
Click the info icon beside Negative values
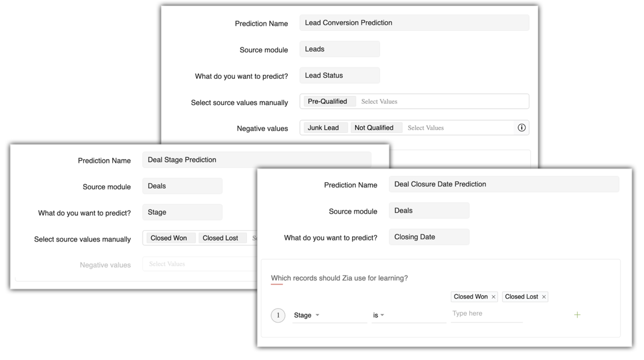tap(521, 127)
